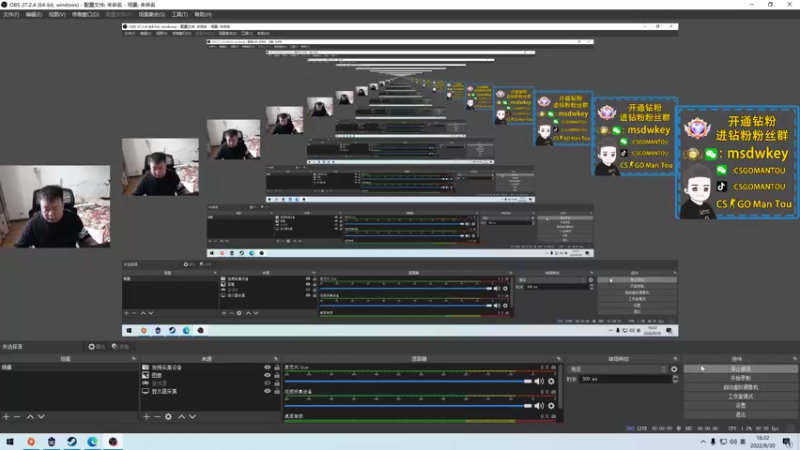Open the 场景集合(S) menu
800x450 pixels.
coord(152,14)
